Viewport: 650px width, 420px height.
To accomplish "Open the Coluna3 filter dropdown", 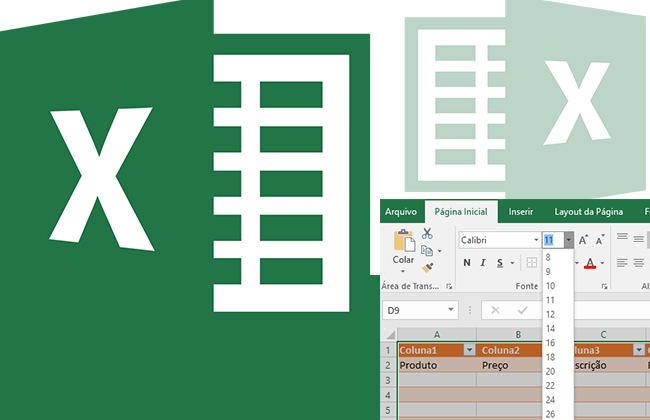I will 638,350.
